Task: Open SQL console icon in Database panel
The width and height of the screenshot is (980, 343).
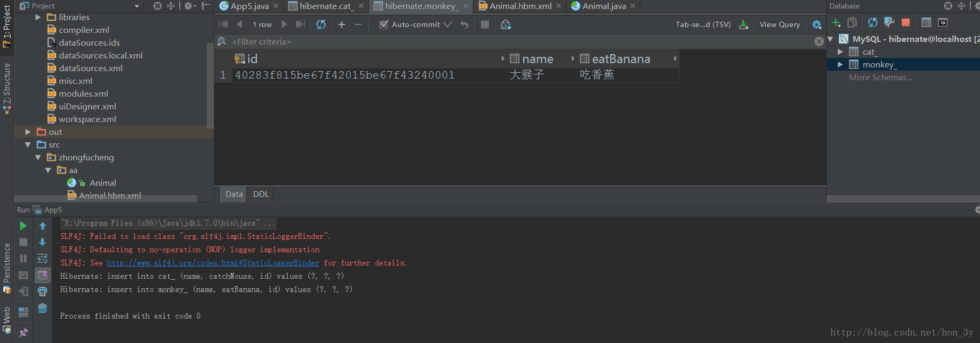Action: point(943,23)
